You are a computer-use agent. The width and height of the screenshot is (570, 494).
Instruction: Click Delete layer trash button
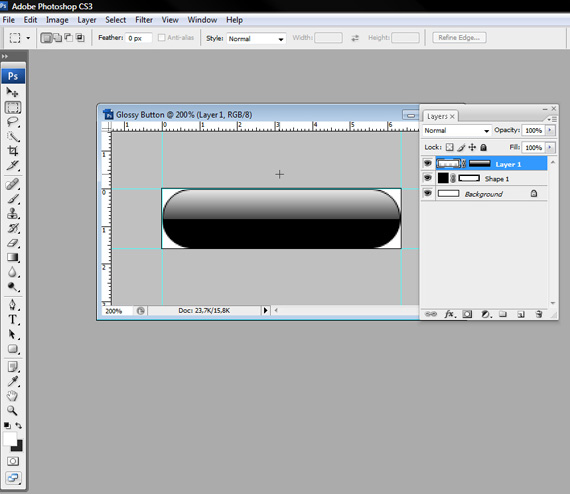(x=539, y=314)
